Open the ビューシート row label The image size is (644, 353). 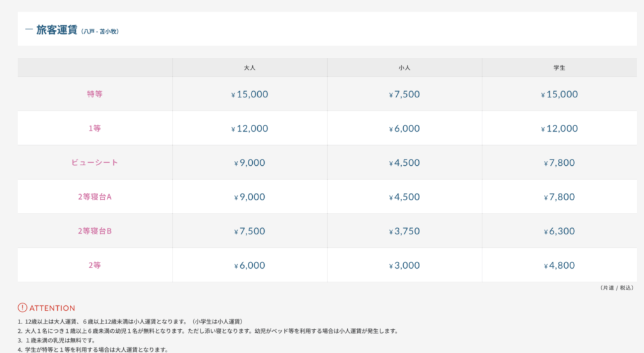[95, 163]
